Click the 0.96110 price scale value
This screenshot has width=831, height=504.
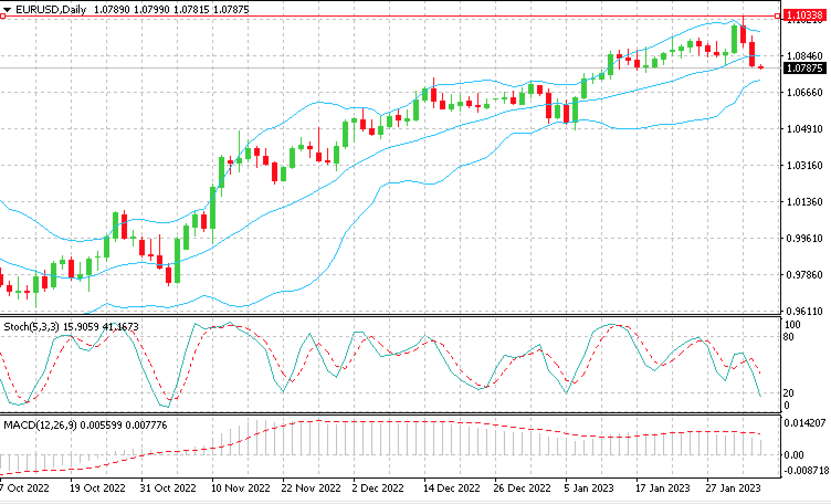click(x=804, y=311)
